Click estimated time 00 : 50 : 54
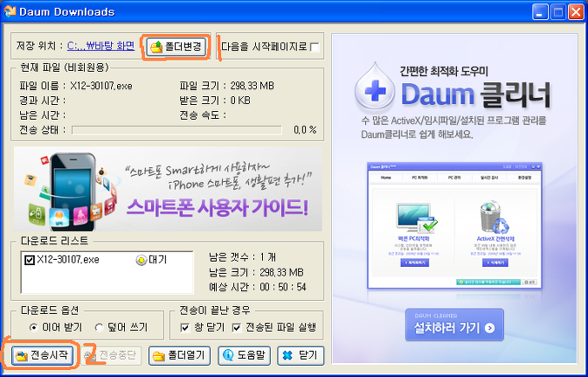Image resolution: width=588 pixels, height=377 pixels. [x=283, y=287]
